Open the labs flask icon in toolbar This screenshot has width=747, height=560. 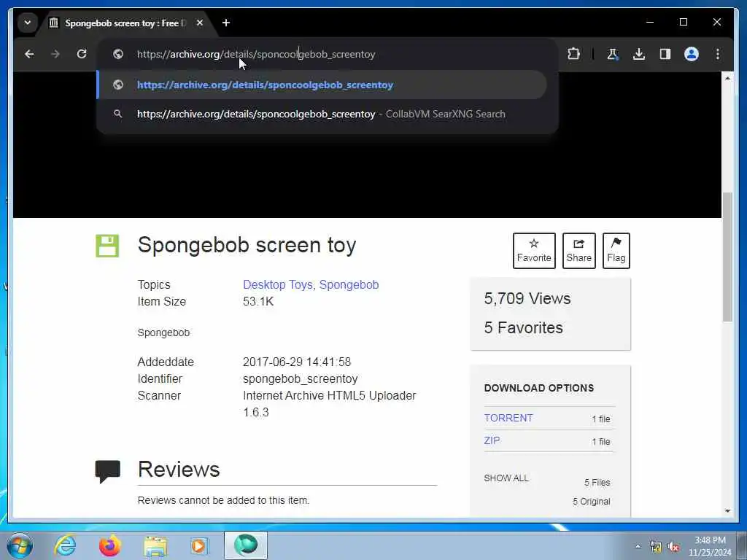pyautogui.click(x=612, y=54)
